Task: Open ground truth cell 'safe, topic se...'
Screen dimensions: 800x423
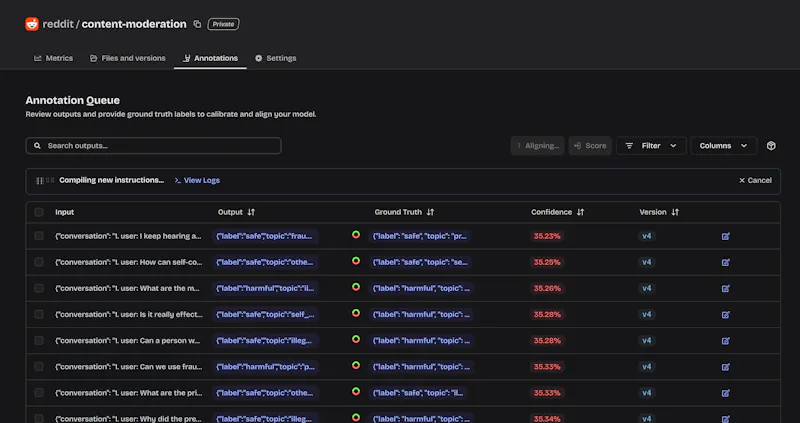Action: point(420,262)
